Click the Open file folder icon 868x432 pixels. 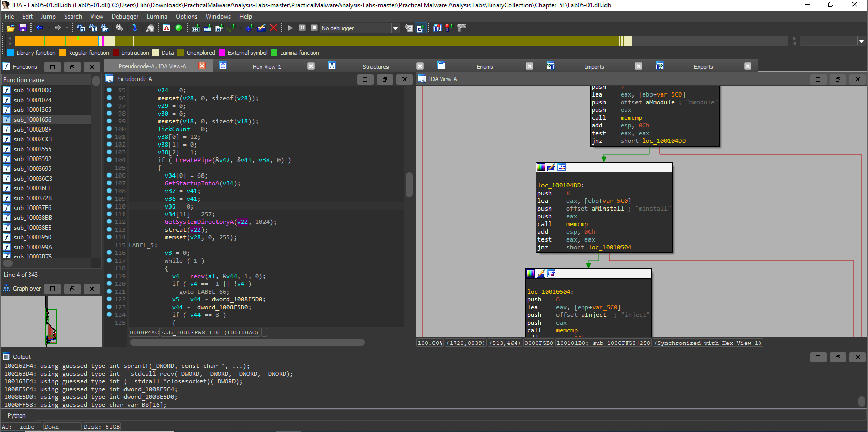pyautogui.click(x=10, y=28)
